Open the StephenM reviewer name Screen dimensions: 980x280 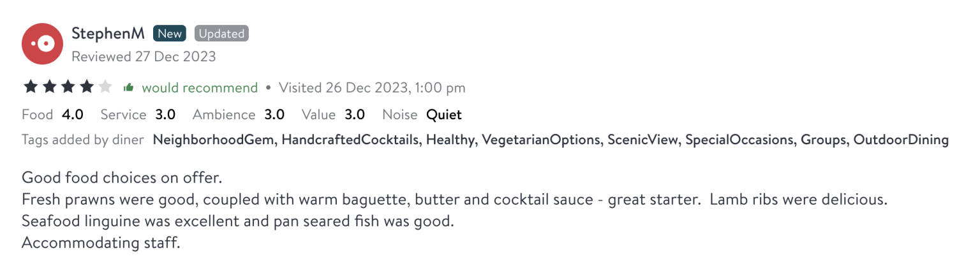108,34
